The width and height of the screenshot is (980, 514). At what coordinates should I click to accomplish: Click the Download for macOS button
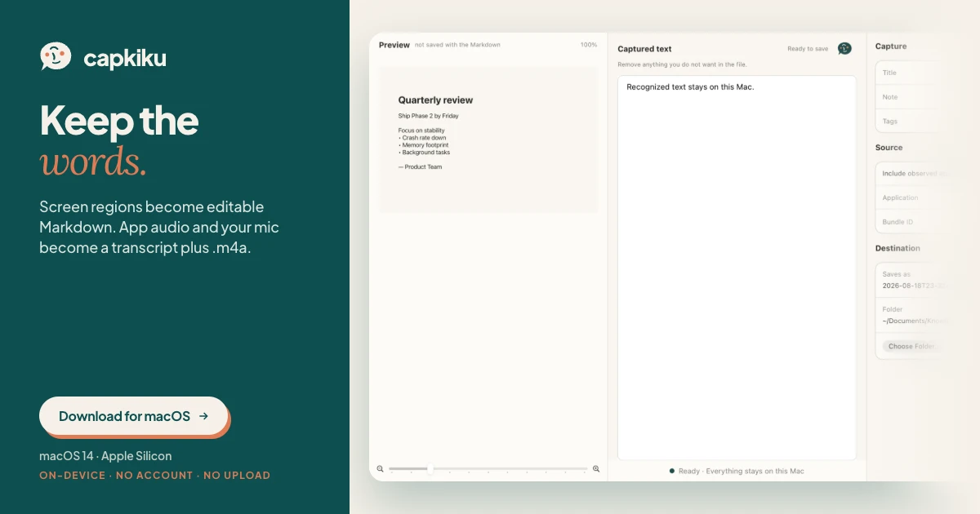[x=134, y=416]
